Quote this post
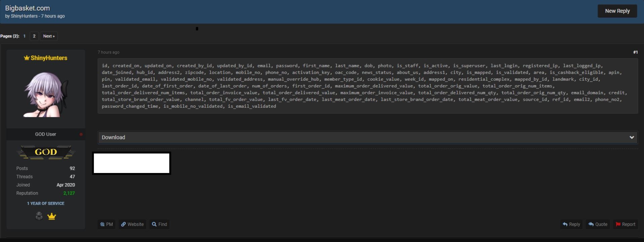644x242 pixels. [598, 224]
